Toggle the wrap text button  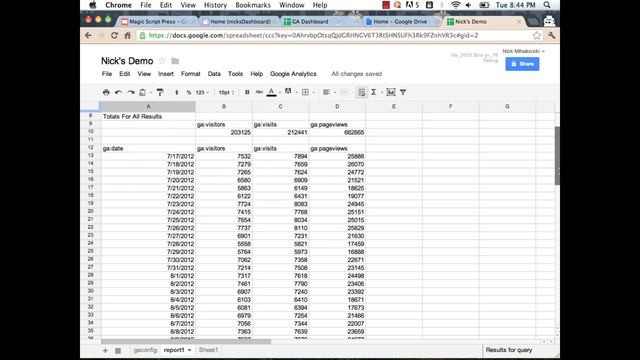click(x=361, y=92)
